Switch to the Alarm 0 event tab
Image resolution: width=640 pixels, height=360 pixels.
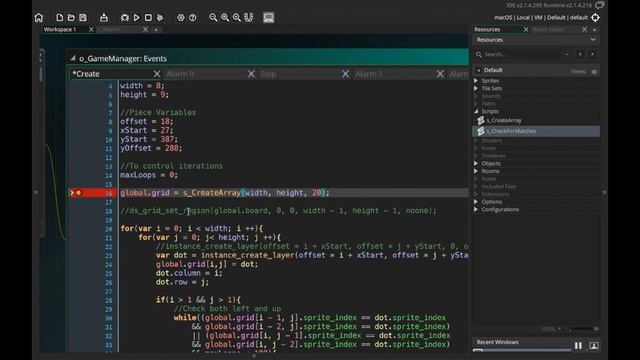180,74
